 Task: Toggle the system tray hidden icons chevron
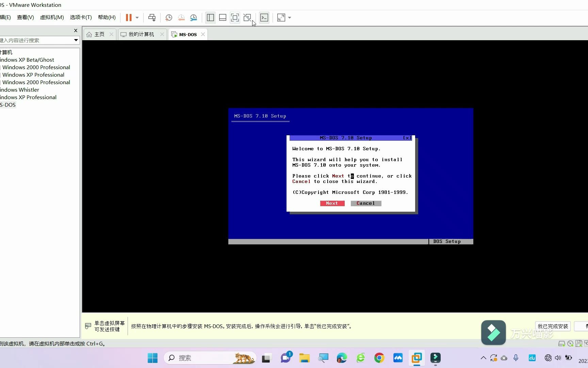point(483,358)
